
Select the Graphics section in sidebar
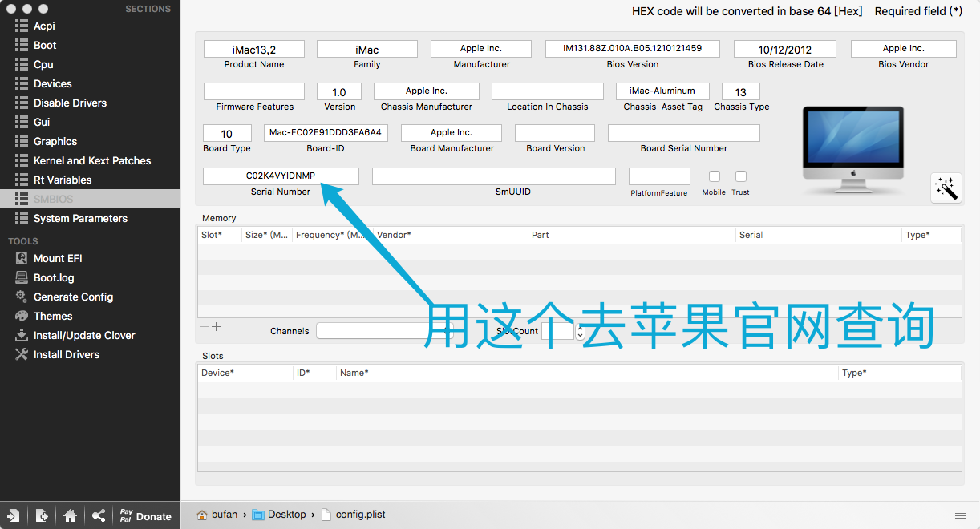[55, 141]
